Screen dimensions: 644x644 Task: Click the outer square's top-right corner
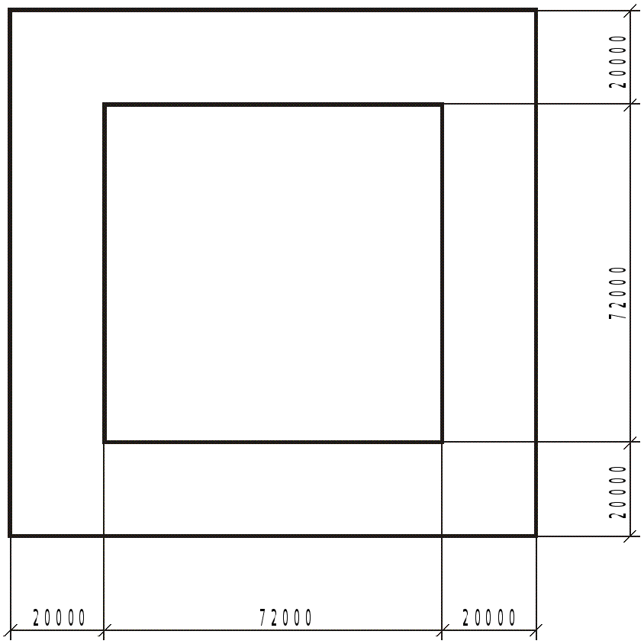coord(536,11)
